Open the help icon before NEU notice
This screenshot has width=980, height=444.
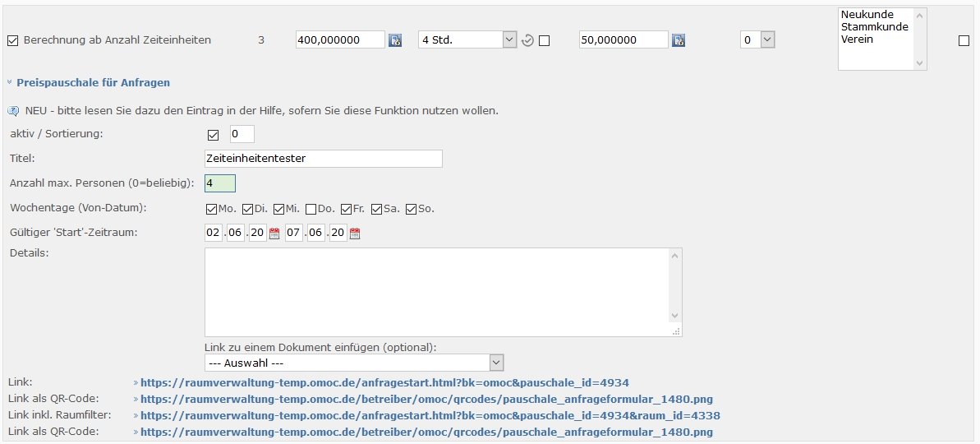(x=14, y=111)
